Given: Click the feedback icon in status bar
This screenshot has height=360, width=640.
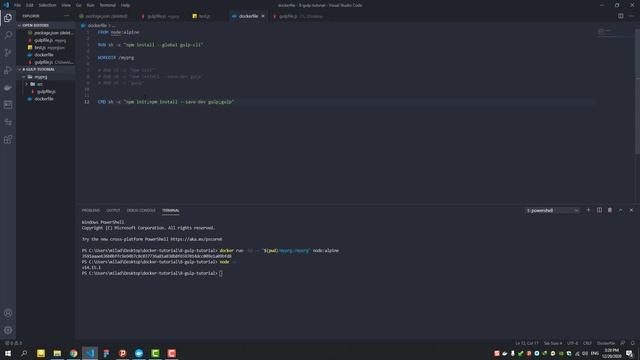Looking at the screenshot, I should [x=623, y=343].
